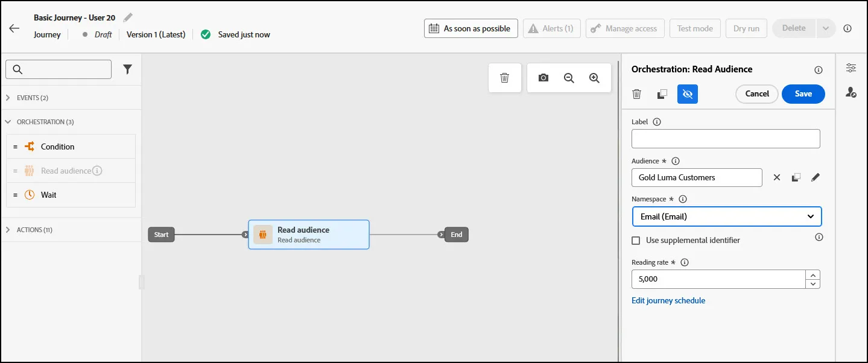Click the canvas trash delete icon

pyautogui.click(x=505, y=78)
